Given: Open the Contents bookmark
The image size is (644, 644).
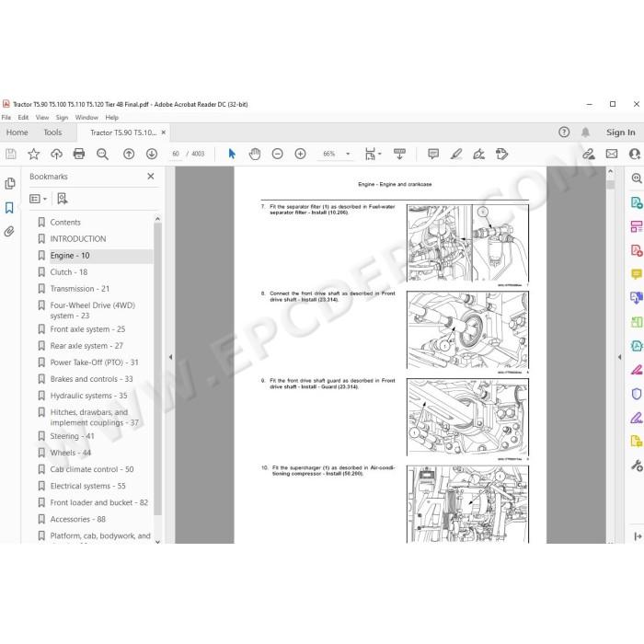Looking at the screenshot, I should 65,223.
